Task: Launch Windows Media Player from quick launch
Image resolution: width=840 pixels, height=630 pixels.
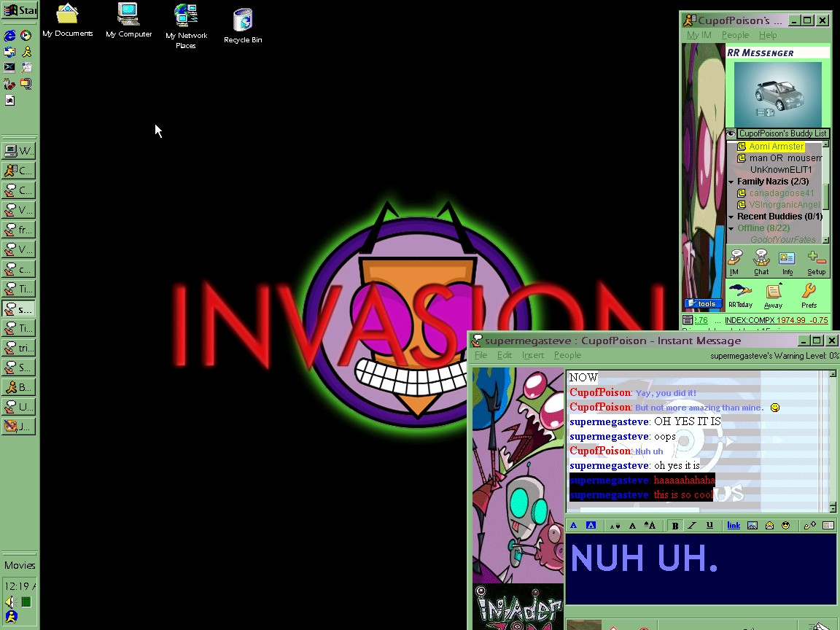Action: tap(26, 36)
